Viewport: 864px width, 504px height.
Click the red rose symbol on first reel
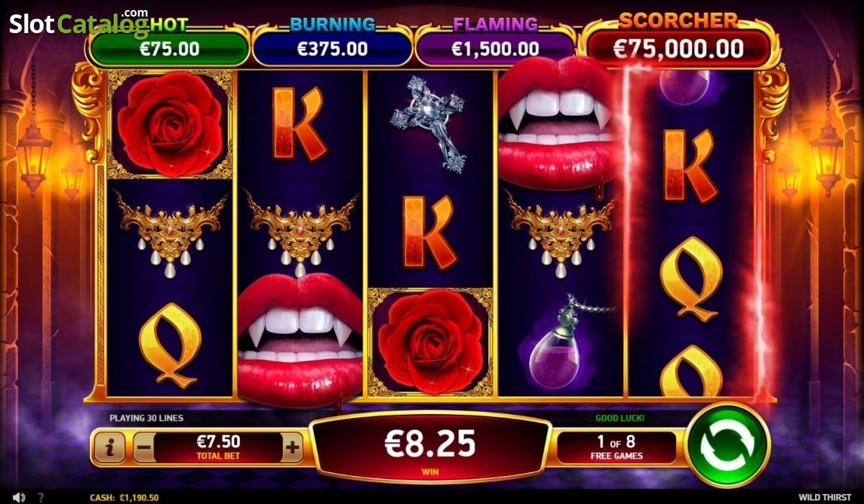tap(170, 124)
